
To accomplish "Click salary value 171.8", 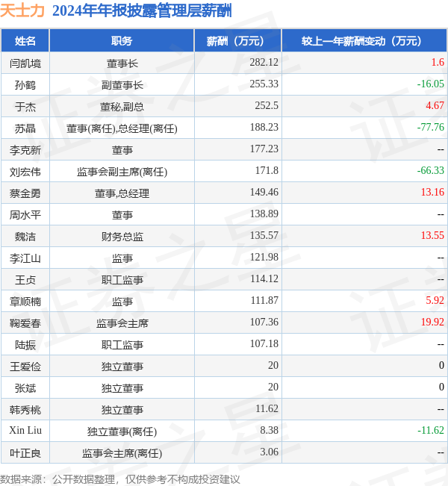I will (x=267, y=170).
